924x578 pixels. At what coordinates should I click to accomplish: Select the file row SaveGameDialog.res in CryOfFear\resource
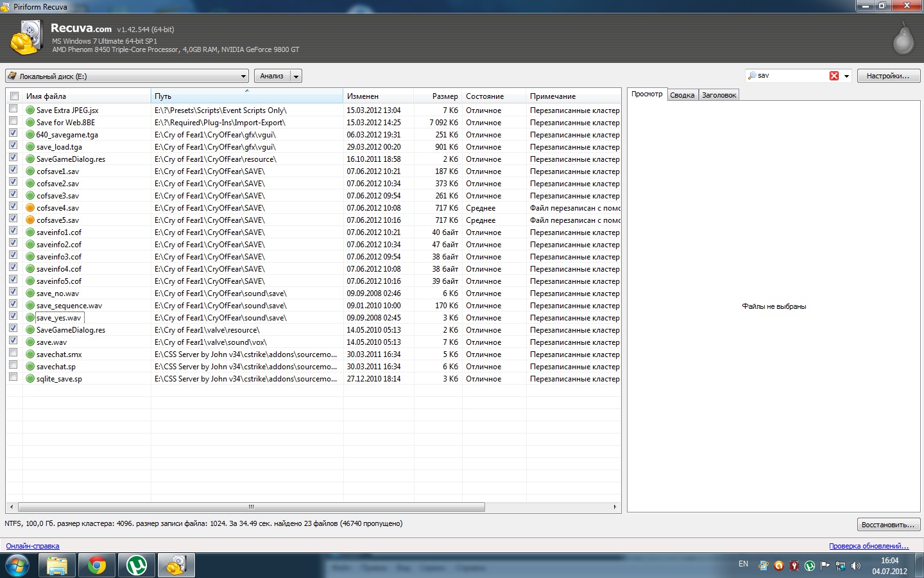313,159
